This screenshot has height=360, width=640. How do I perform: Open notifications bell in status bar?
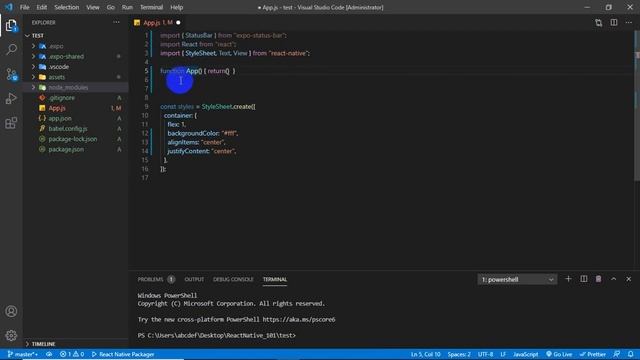631,354
